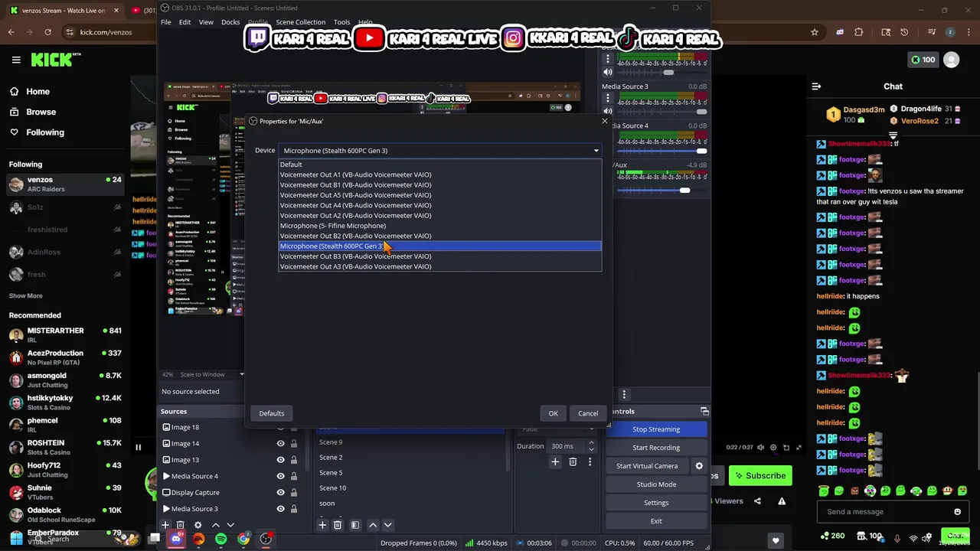
Task: Click the Kick user avatar icon
Action: [951, 60]
